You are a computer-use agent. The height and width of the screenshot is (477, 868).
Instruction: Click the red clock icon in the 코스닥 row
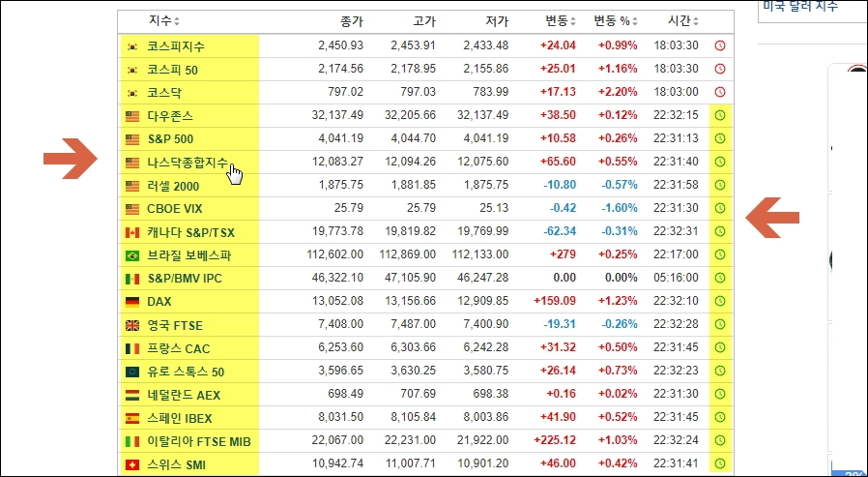pos(720,92)
